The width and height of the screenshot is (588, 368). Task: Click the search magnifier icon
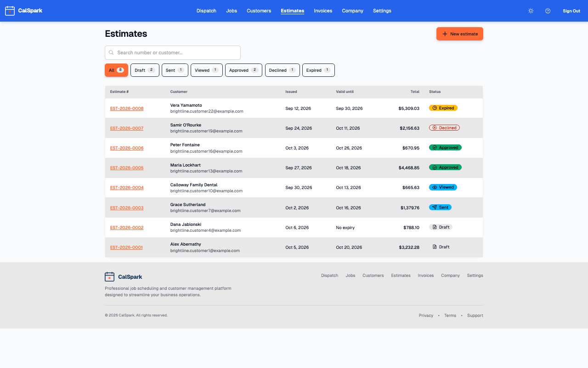(x=111, y=52)
